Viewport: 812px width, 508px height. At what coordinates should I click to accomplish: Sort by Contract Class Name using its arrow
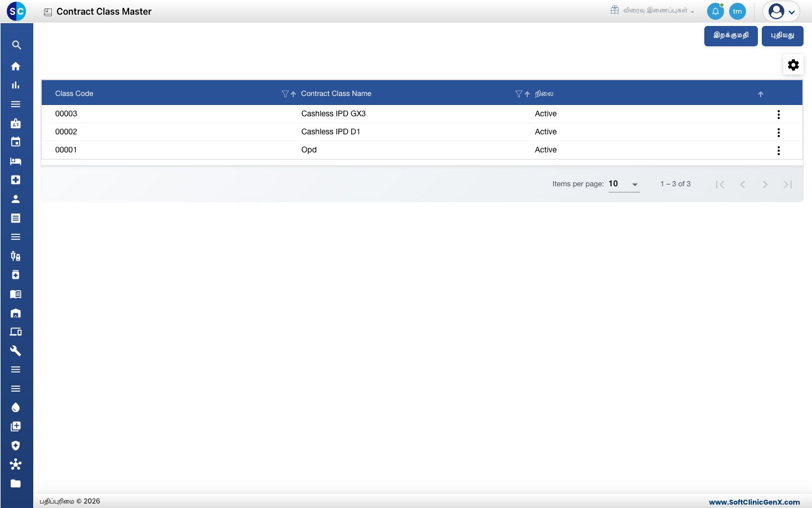tap(527, 94)
